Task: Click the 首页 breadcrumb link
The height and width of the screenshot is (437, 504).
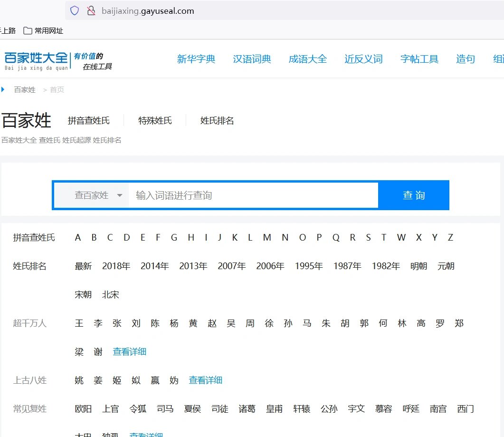Action: (57, 89)
